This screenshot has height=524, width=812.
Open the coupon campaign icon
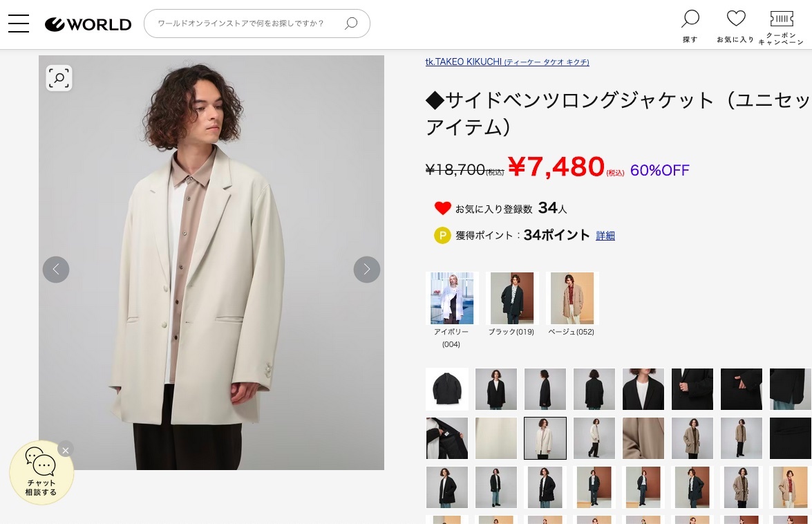click(781, 25)
